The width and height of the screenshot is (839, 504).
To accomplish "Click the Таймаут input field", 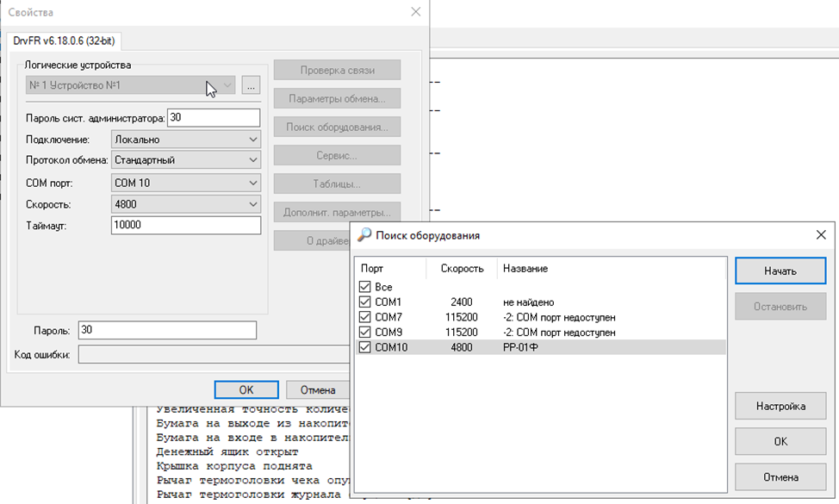I will [185, 225].
